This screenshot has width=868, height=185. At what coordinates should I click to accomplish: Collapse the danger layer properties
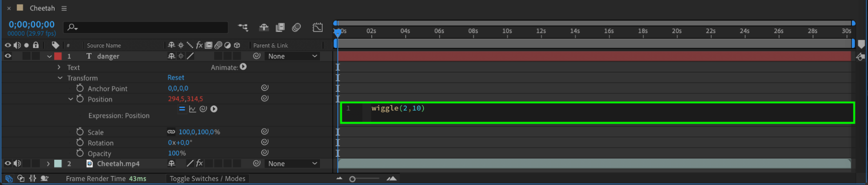coord(49,56)
